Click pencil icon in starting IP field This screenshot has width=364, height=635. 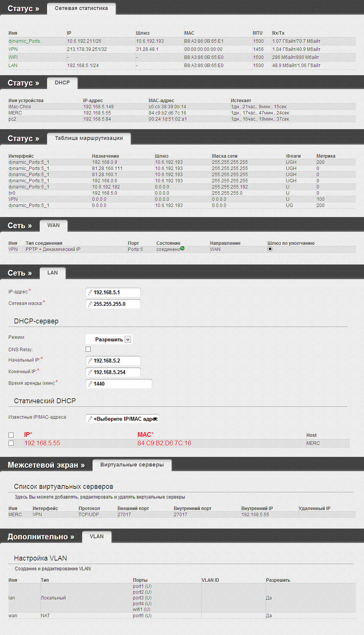pyautogui.click(x=90, y=360)
